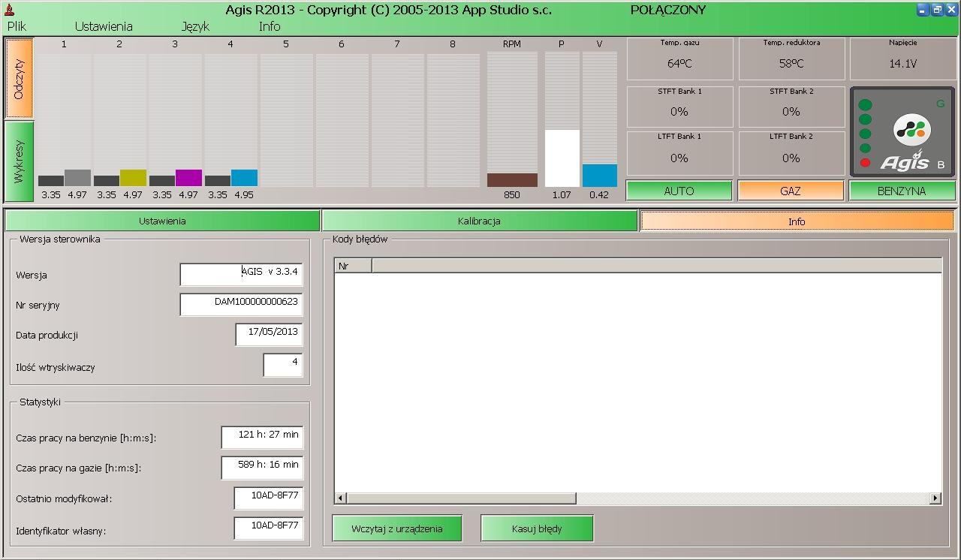Click the left scroll arrow in Kody błędów

(340, 498)
